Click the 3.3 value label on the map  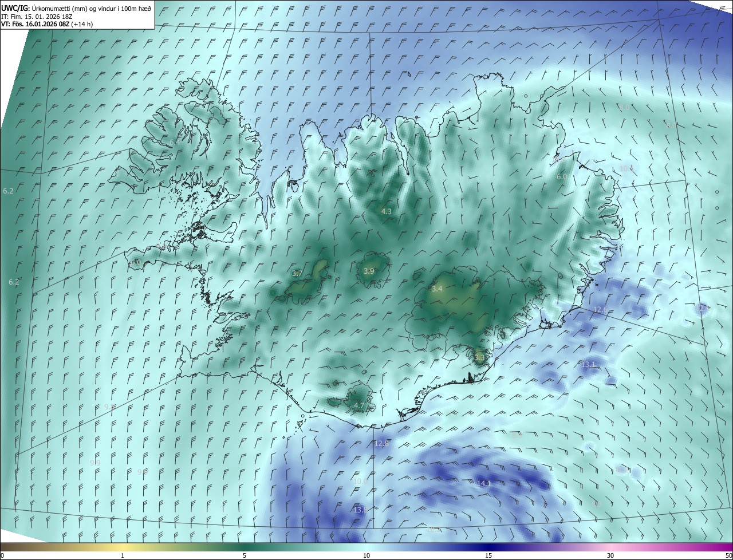click(x=479, y=357)
